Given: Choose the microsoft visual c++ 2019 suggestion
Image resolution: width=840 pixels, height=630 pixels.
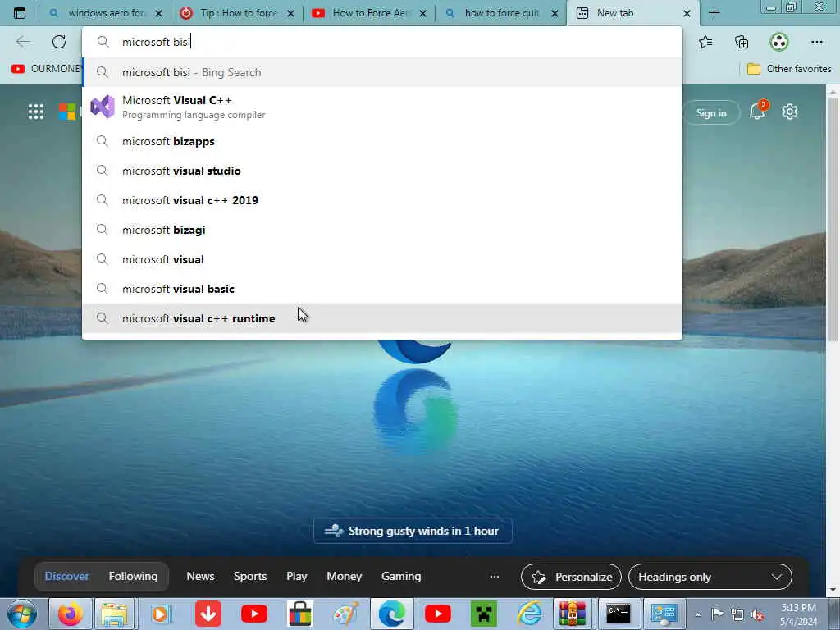Looking at the screenshot, I should pyautogui.click(x=382, y=200).
